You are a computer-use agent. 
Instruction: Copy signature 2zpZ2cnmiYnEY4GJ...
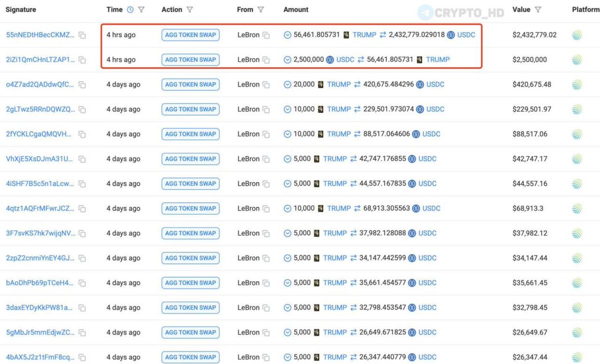[x=82, y=259]
